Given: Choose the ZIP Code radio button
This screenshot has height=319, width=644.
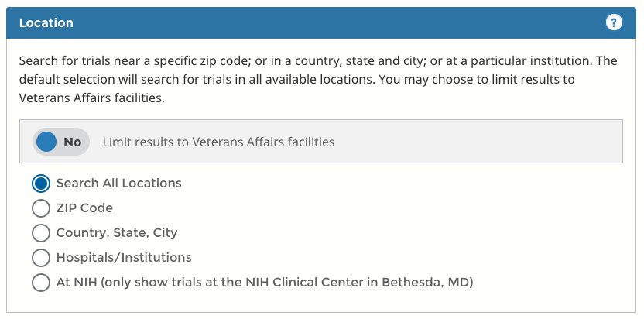Looking at the screenshot, I should coord(41,208).
